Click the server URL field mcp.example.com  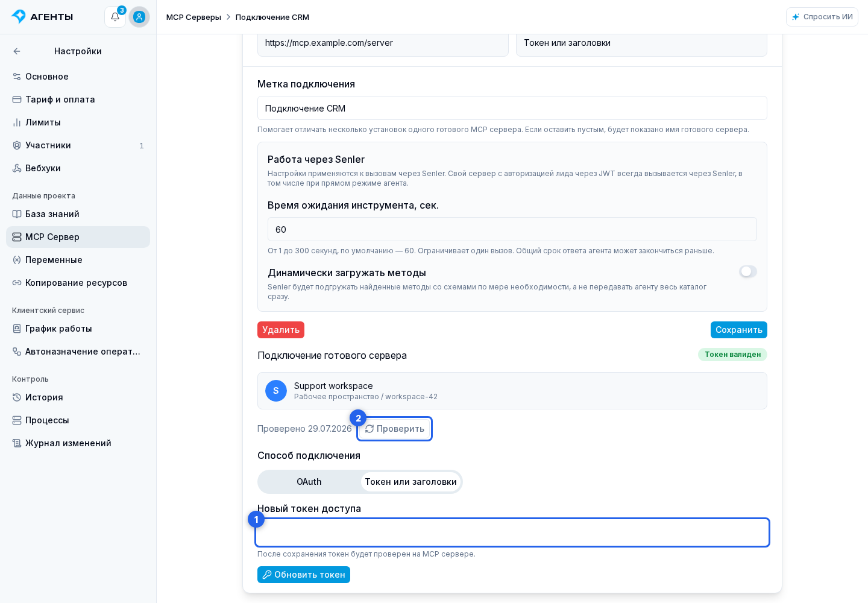pyautogui.click(x=383, y=45)
